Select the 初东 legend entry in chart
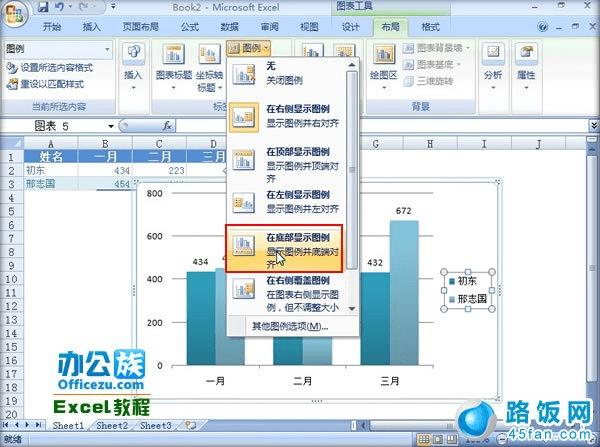 pyautogui.click(x=463, y=281)
